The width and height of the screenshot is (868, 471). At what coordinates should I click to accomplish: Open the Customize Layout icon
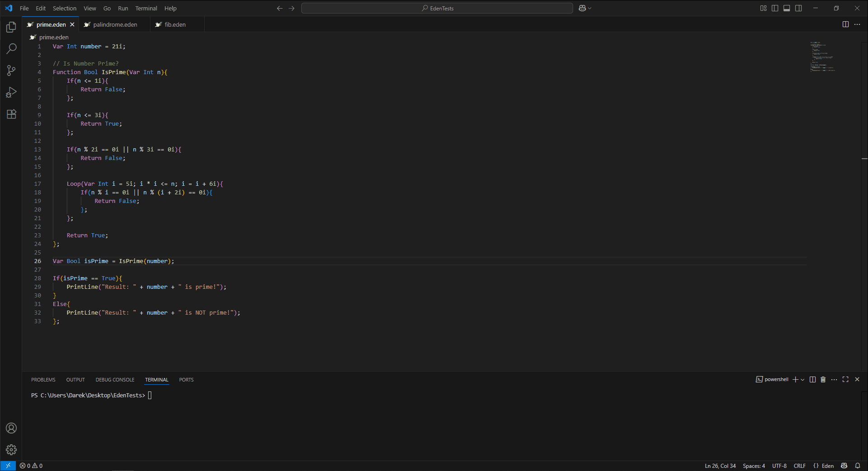[763, 8]
